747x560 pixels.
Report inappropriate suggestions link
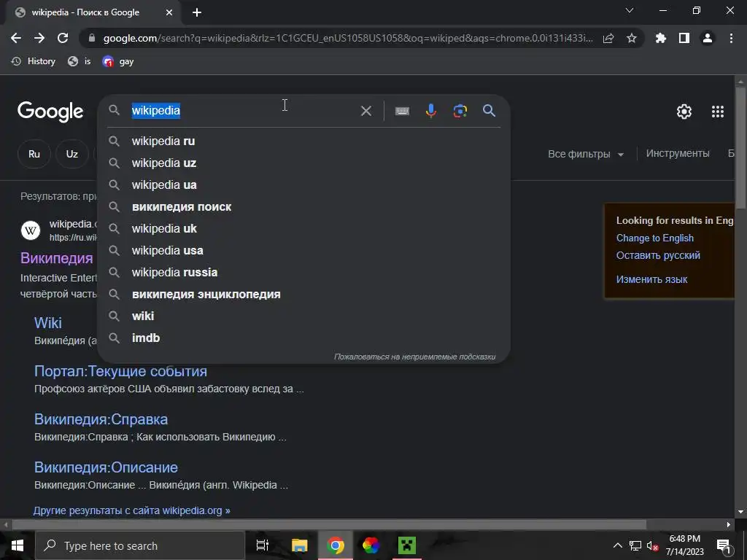point(414,357)
